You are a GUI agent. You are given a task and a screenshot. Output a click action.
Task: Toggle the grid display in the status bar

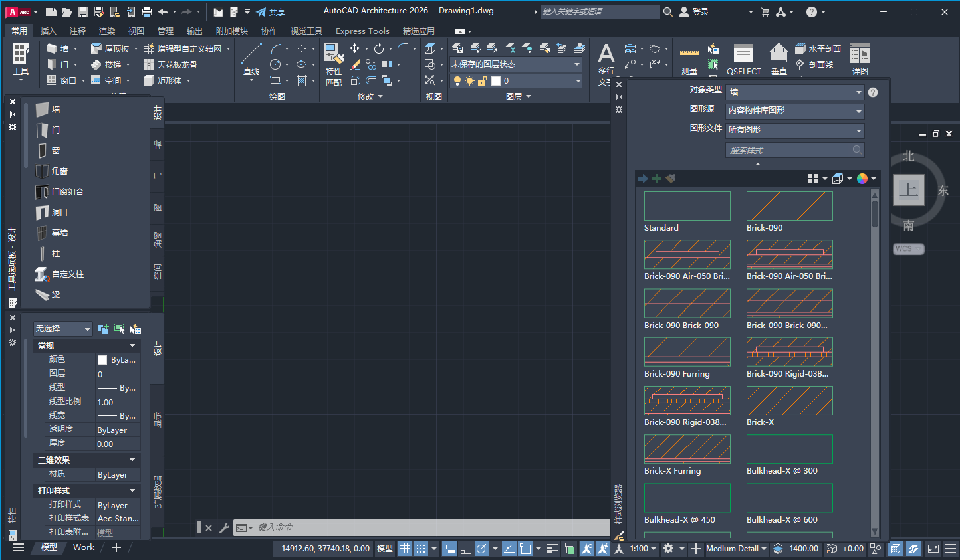tap(404, 549)
